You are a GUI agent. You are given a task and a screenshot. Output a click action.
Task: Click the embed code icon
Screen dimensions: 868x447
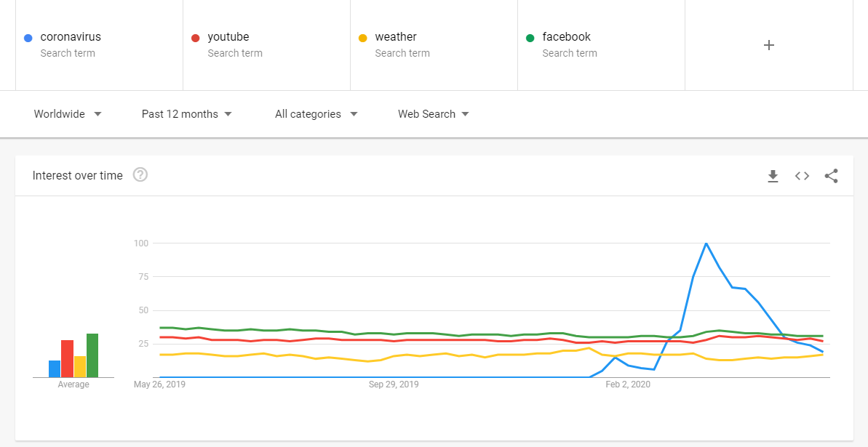(x=802, y=176)
